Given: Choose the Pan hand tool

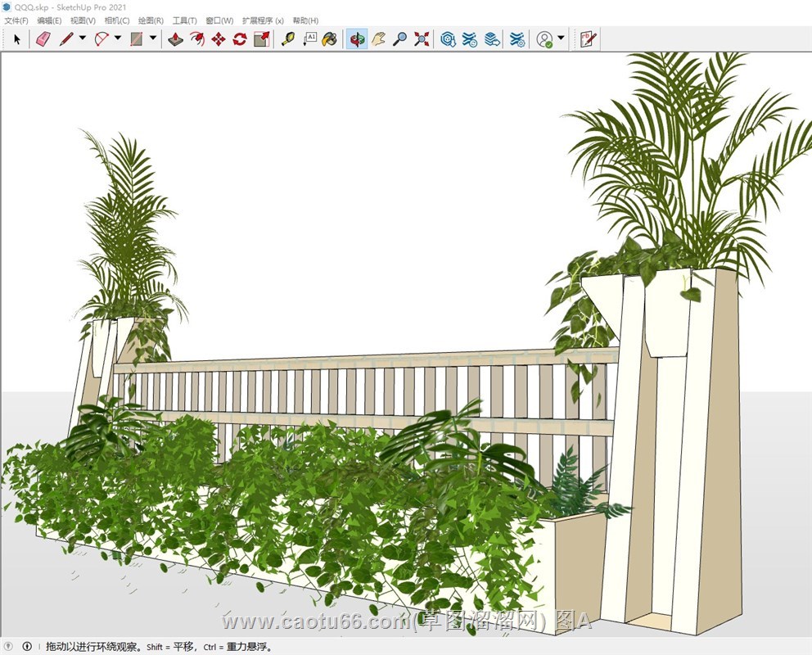Looking at the screenshot, I should pyautogui.click(x=378, y=38).
